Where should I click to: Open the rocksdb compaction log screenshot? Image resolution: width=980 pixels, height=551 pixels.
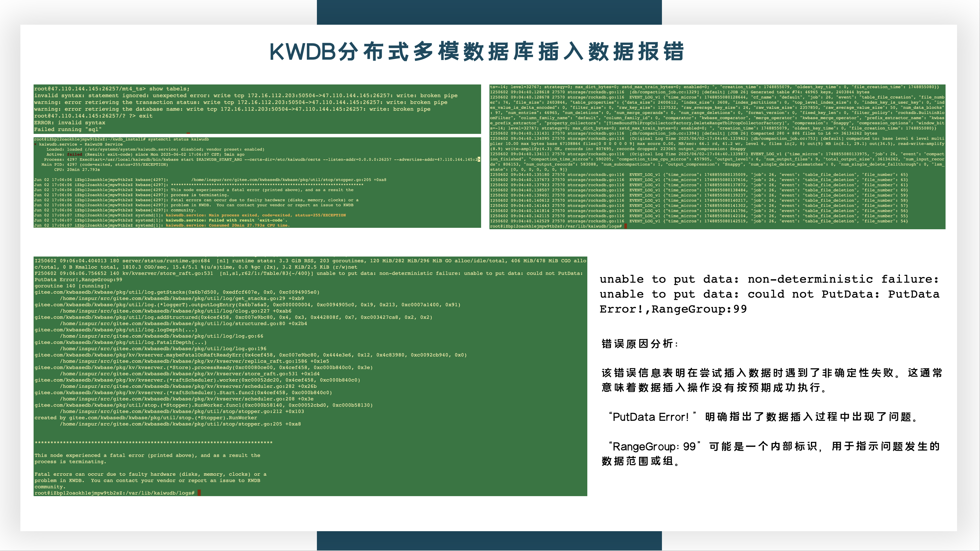[x=717, y=157]
